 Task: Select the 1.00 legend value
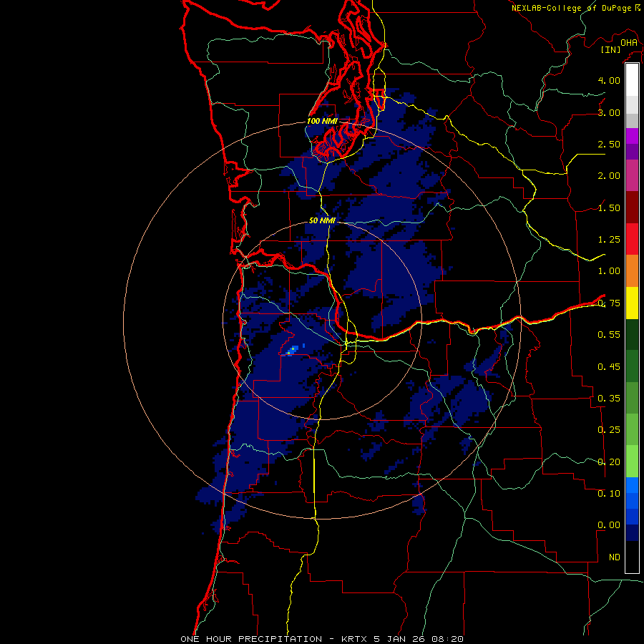[609, 271]
